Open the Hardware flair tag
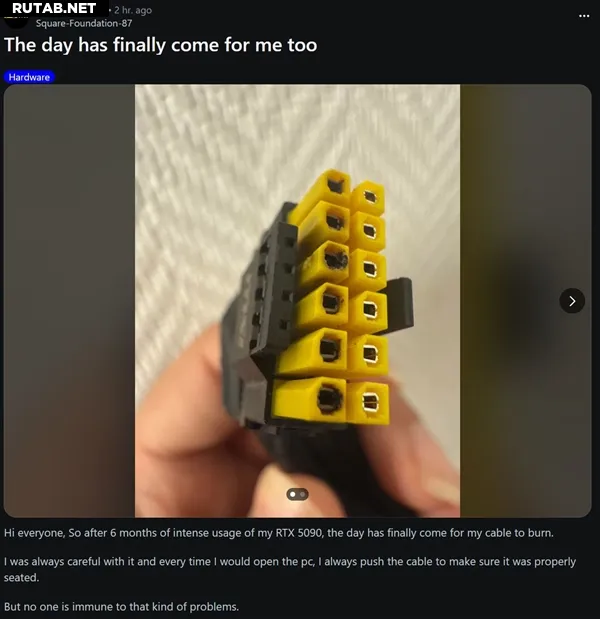The height and width of the screenshot is (619, 600). 29,77
